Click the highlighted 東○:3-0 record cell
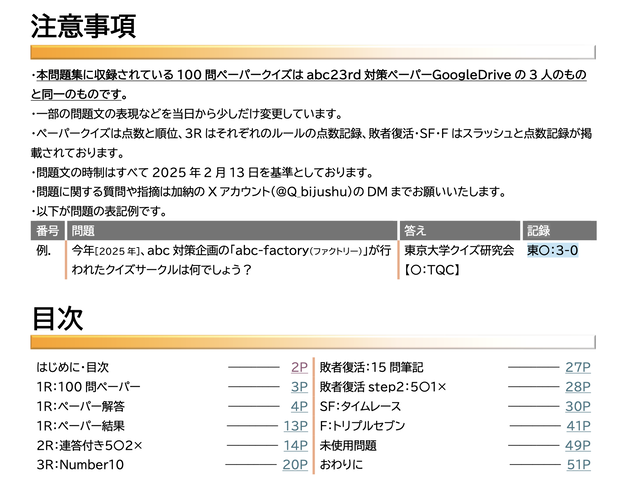The height and width of the screenshot is (492, 620). [553, 250]
